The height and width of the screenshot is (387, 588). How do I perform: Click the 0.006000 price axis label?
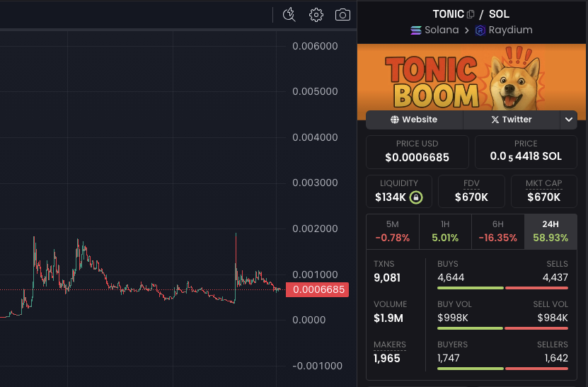315,46
